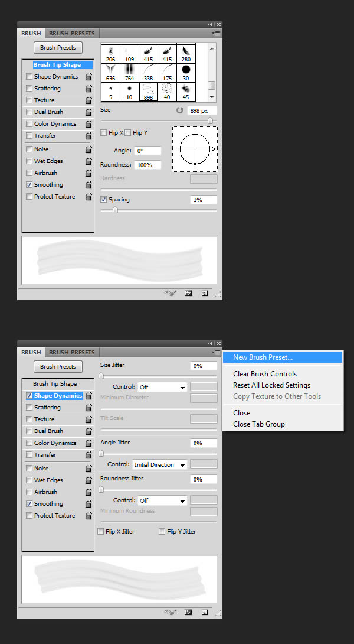Click down arrow of brush tip list scrollbar

coord(212,97)
